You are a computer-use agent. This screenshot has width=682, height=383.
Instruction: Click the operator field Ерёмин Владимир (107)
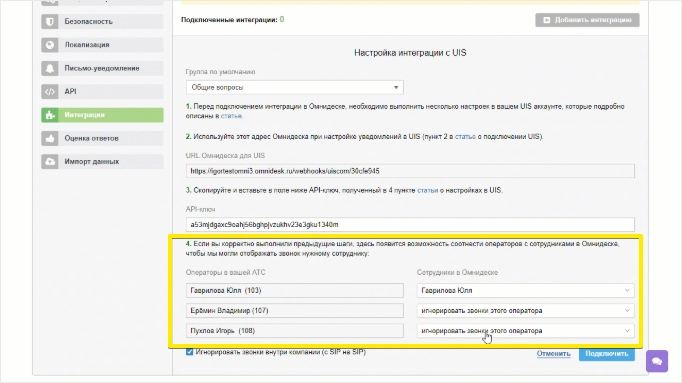tap(294, 310)
